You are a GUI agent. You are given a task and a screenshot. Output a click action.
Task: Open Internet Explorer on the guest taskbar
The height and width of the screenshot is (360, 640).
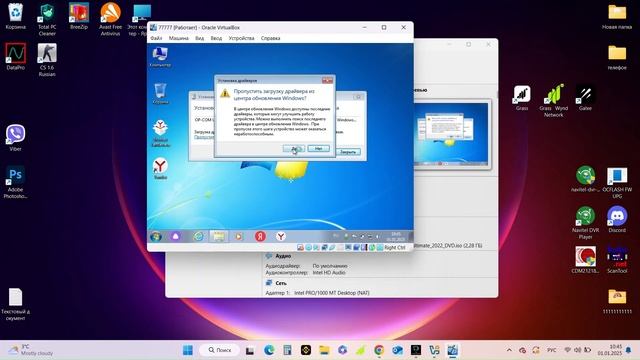click(x=198, y=236)
